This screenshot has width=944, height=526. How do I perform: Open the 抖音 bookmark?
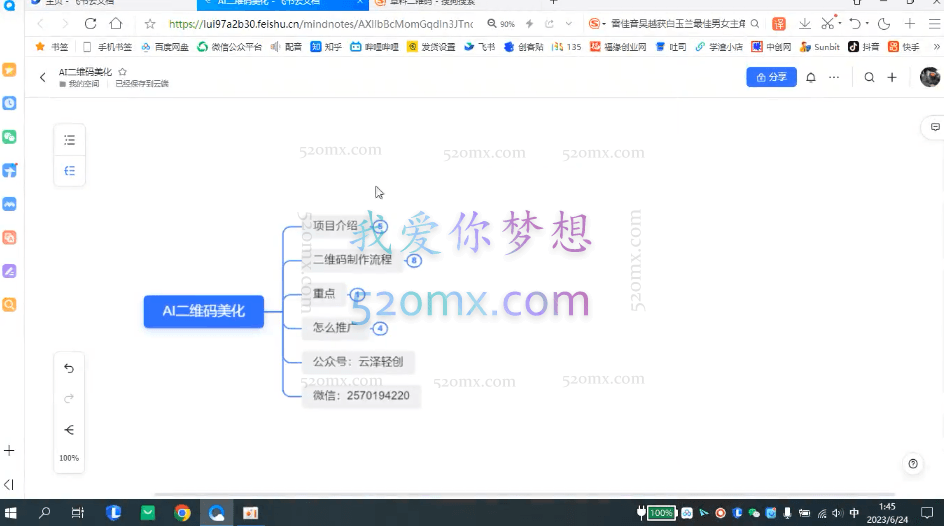pos(863,46)
